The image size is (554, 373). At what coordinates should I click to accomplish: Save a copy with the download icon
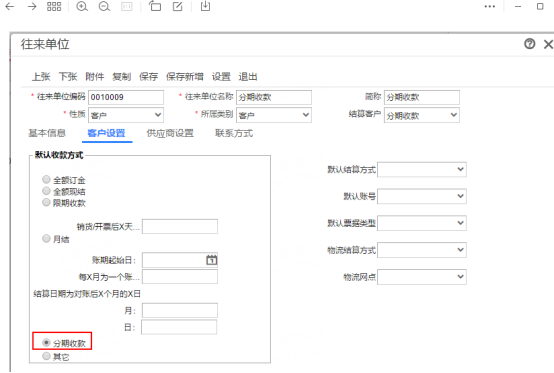click(x=205, y=6)
